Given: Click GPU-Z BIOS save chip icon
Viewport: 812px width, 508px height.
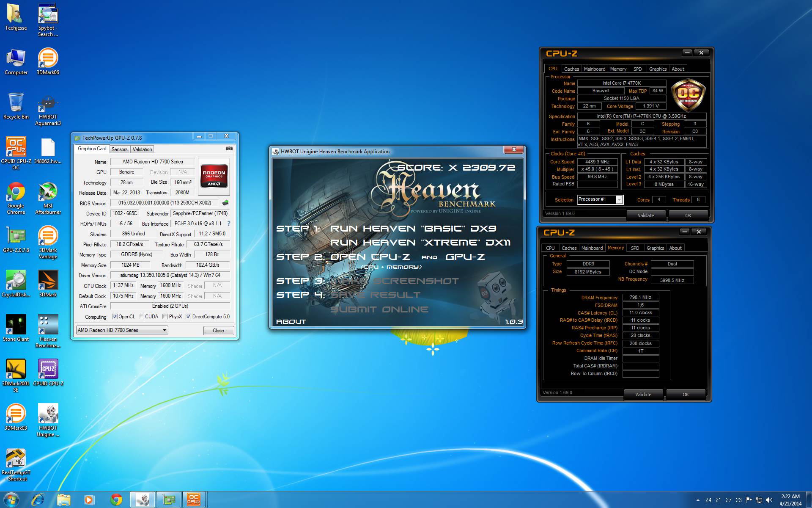Looking at the screenshot, I should coord(225,203).
